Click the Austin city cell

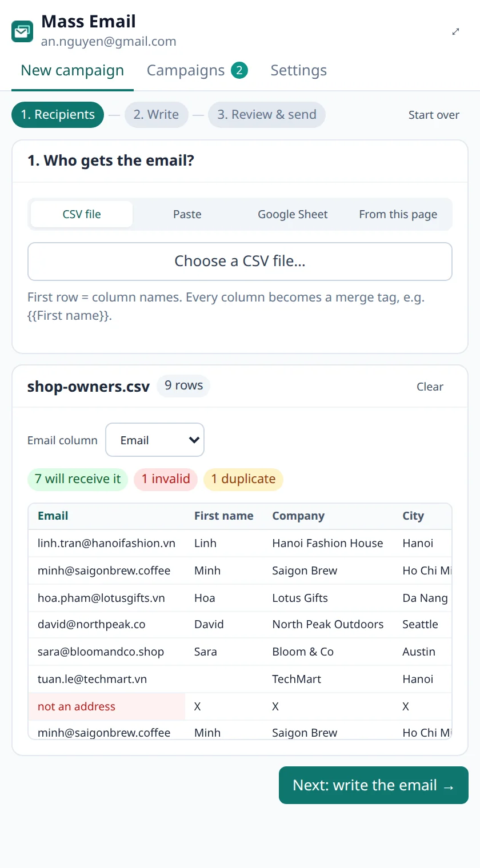[x=422, y=652]
